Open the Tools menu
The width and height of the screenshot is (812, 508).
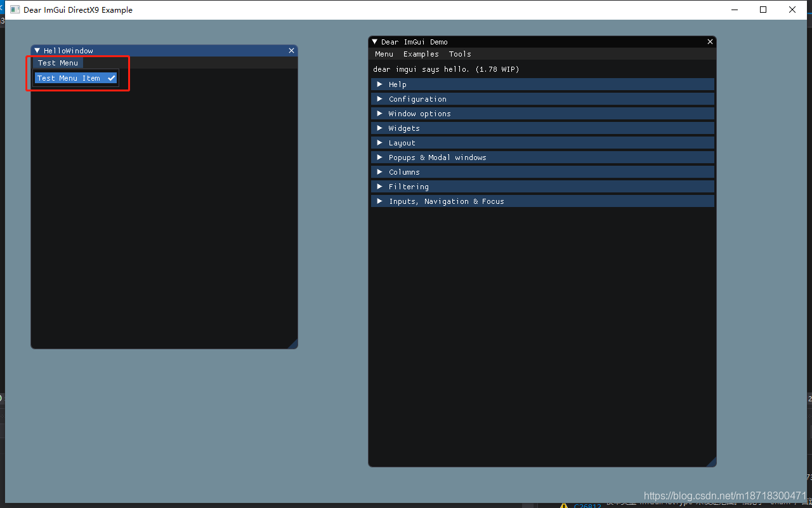point(460,54)
